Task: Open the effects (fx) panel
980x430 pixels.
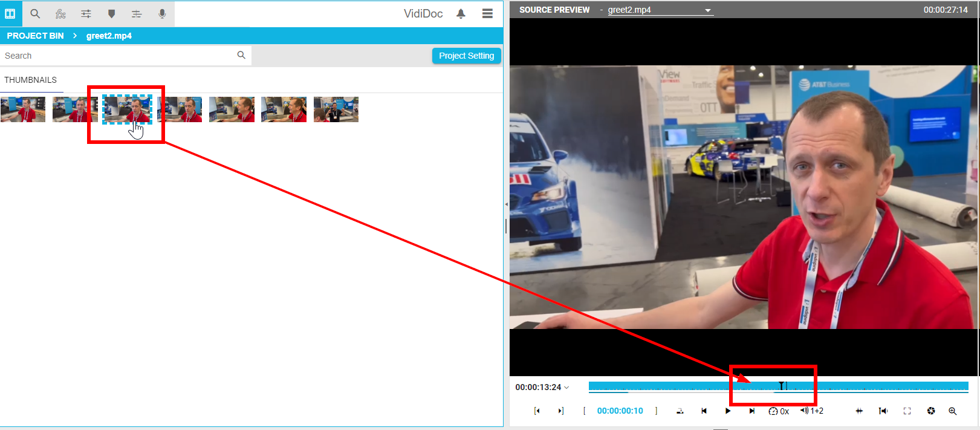Action: click(x=60, y=13)
